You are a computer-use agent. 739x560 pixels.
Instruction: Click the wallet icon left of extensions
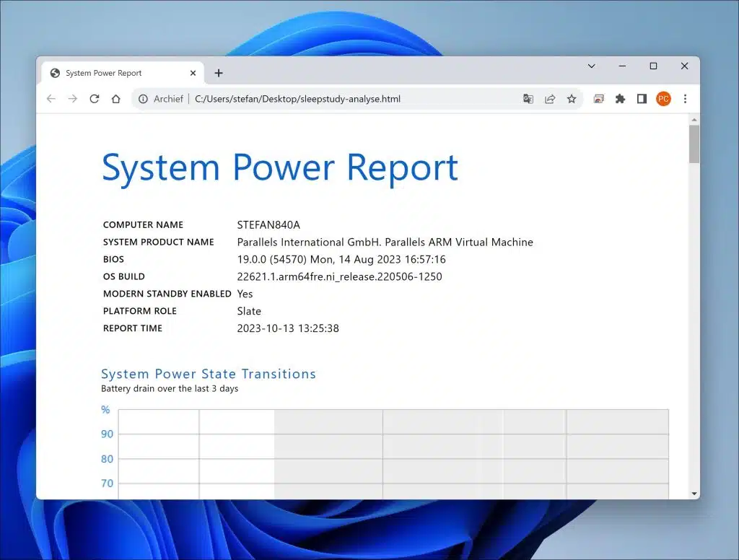(x=598, y=99)
